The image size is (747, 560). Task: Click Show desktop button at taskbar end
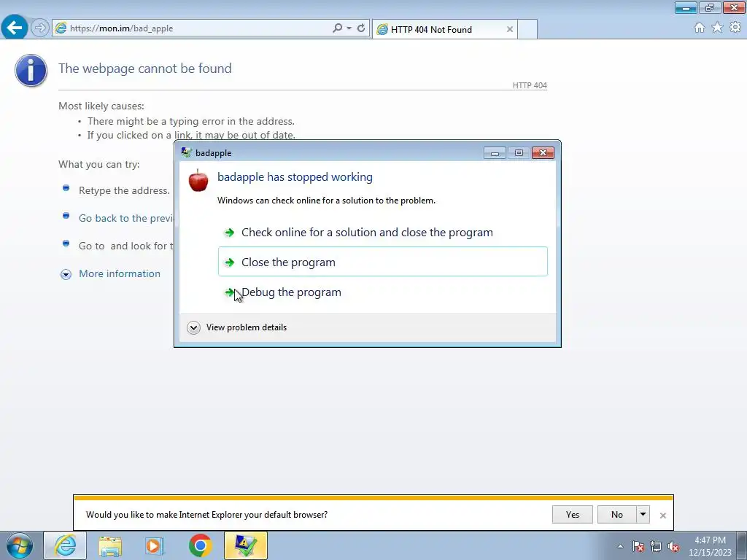coord(742,545)
